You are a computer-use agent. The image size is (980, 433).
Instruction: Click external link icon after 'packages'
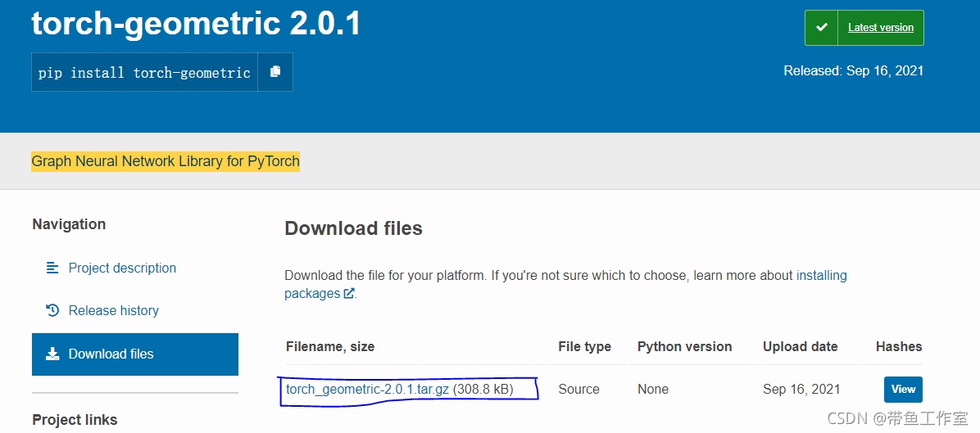(349, 293)
